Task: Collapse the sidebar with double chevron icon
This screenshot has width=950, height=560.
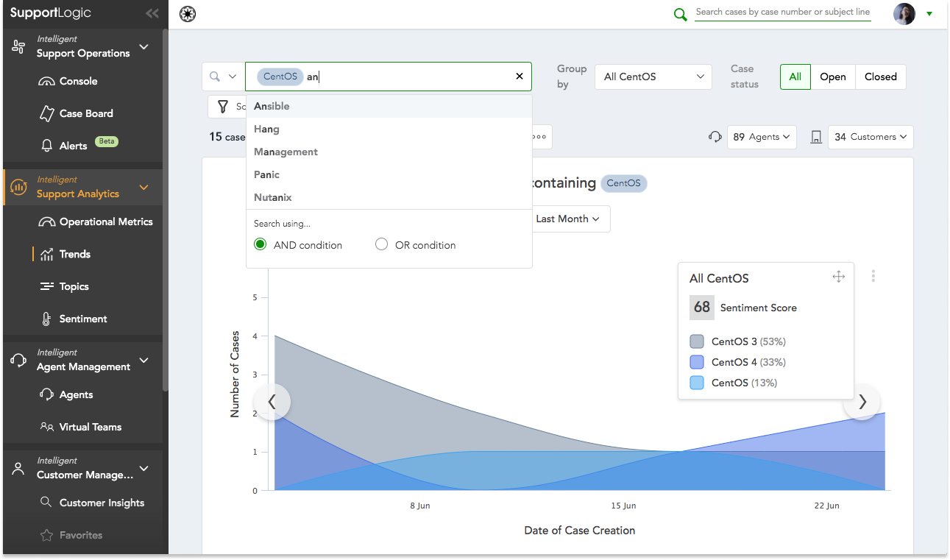Action: 152,13
